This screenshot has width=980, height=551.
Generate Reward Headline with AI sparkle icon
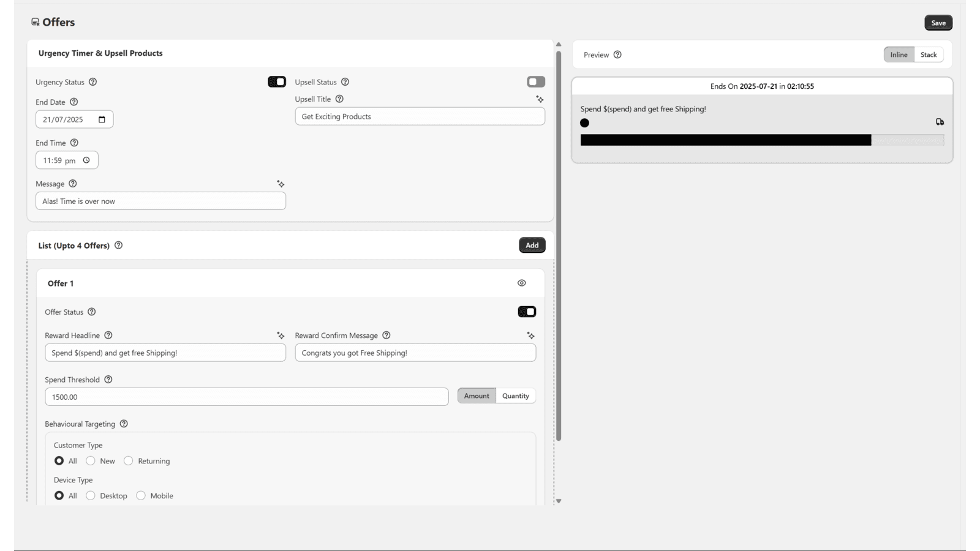point(281,335)
